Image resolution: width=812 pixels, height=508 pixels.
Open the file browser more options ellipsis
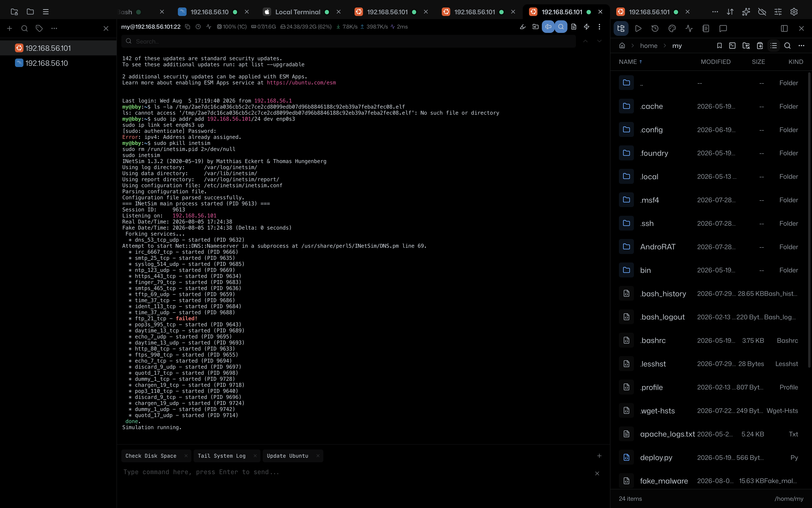[x=801, y=46]
